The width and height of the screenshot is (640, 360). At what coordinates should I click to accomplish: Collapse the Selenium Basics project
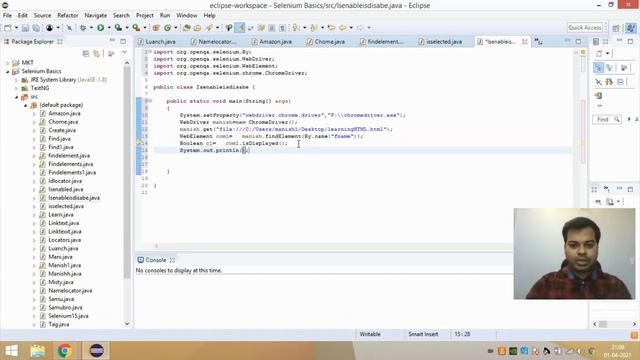click(7, 71)
